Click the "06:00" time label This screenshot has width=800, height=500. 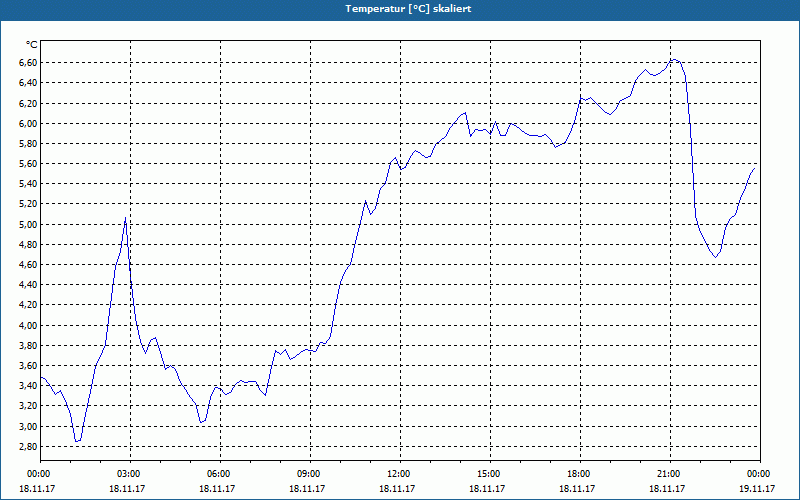coord(218,474)
